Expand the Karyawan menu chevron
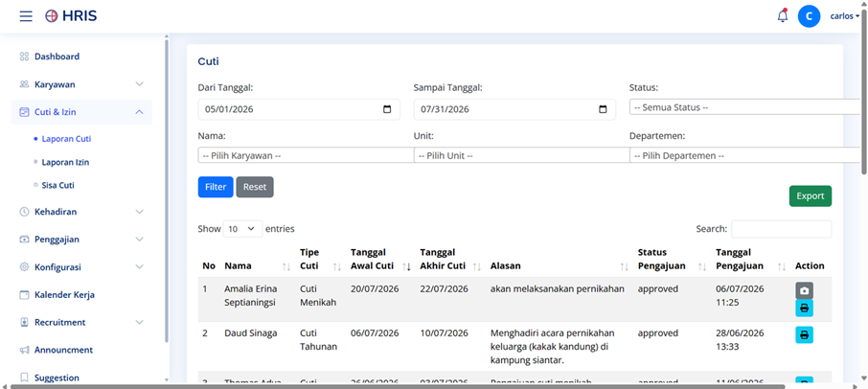Image resolution: width=868 pixels, height=389 pixels. point(140,84)
